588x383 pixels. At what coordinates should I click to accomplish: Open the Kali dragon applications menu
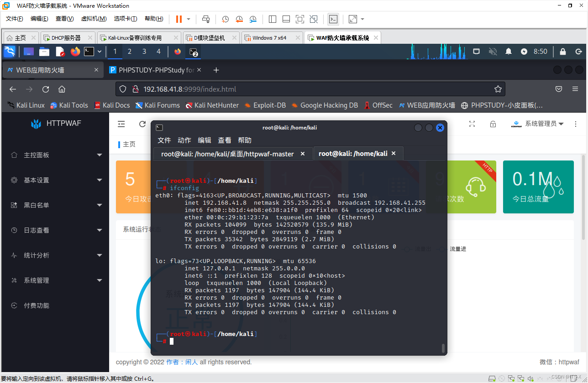[10, 52]
